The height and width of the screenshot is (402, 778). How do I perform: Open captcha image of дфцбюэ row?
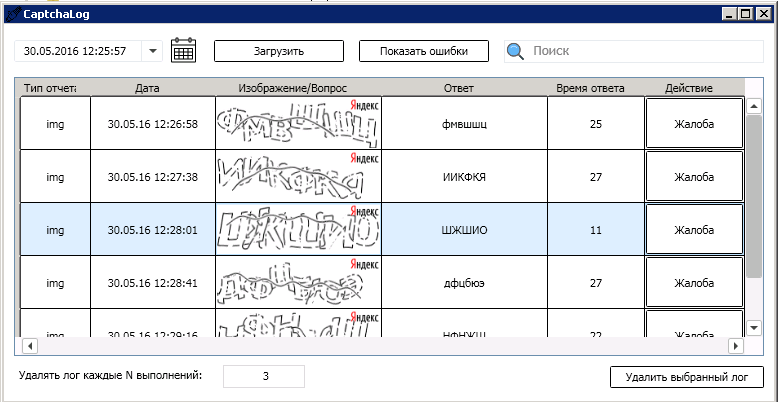(x=299, y=283)
